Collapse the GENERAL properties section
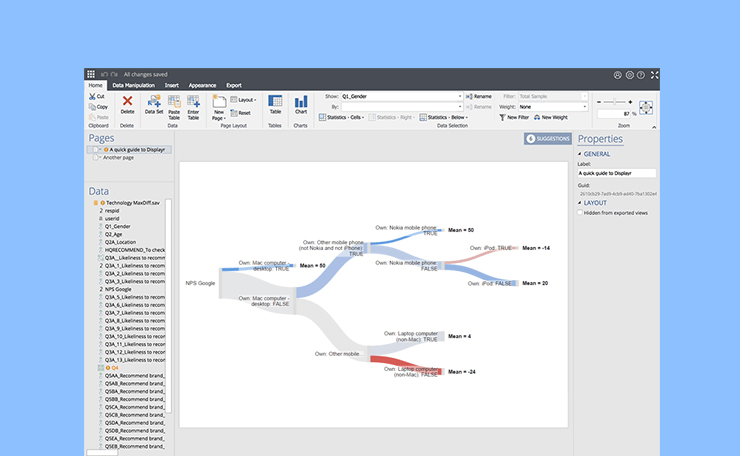This screenshot has width=740, height=456. (581, 154)
